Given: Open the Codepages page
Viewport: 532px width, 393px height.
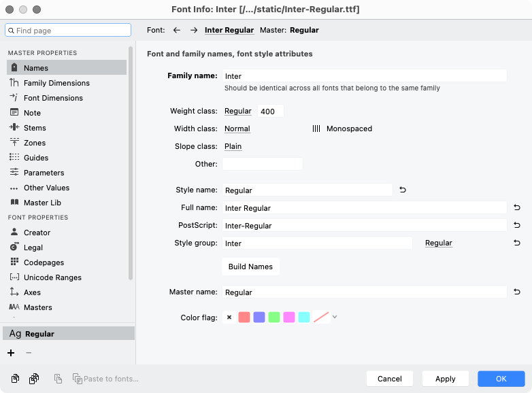Looking at the screenshot, I should (67, 262).
